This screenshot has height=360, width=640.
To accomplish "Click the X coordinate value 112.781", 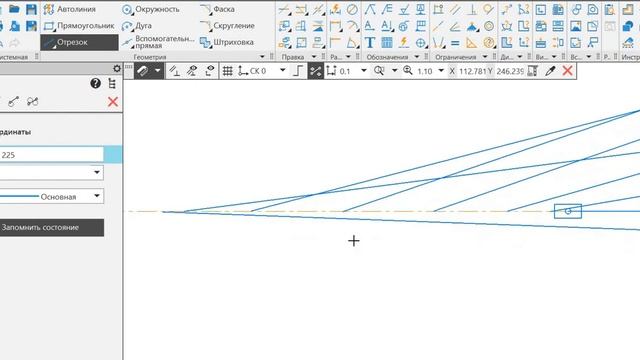I will point(472,71).
